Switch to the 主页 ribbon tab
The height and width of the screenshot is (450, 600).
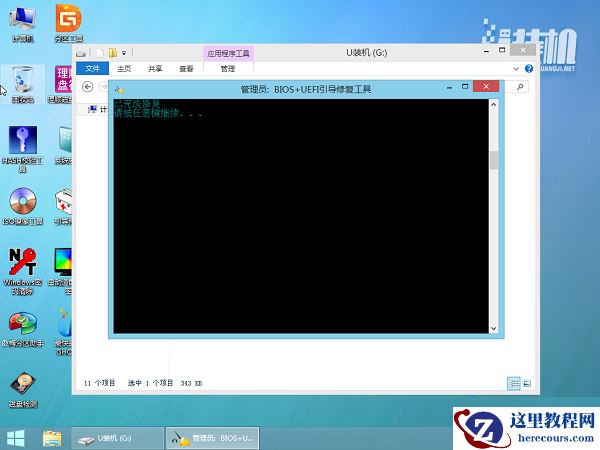coord(124,68)
